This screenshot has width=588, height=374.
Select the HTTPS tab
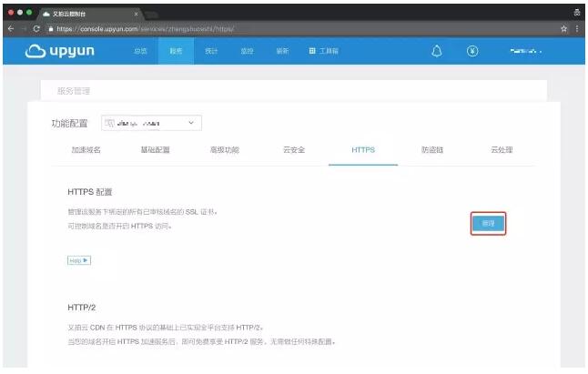[363, 150]
